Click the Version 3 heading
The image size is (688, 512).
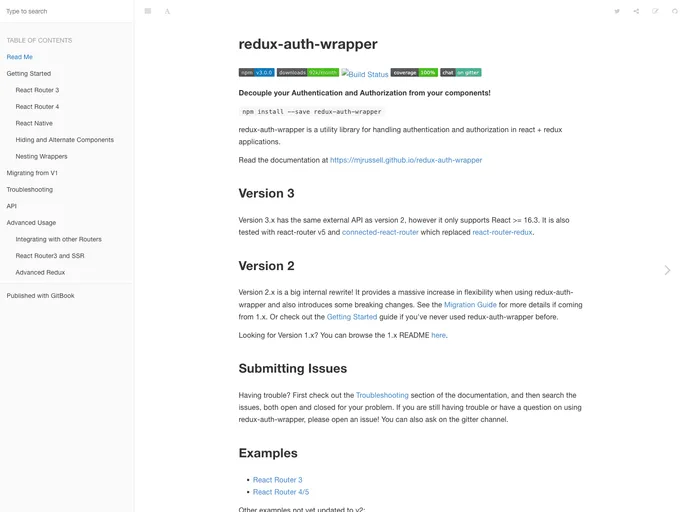(x=266, y=193)
